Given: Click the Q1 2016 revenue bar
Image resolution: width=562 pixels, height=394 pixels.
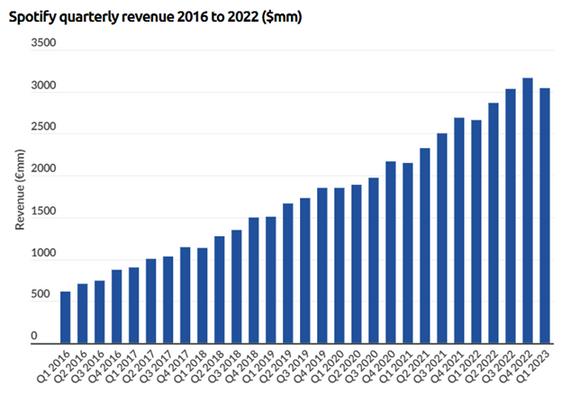Looking at the screenshot, I should point(65,317).
